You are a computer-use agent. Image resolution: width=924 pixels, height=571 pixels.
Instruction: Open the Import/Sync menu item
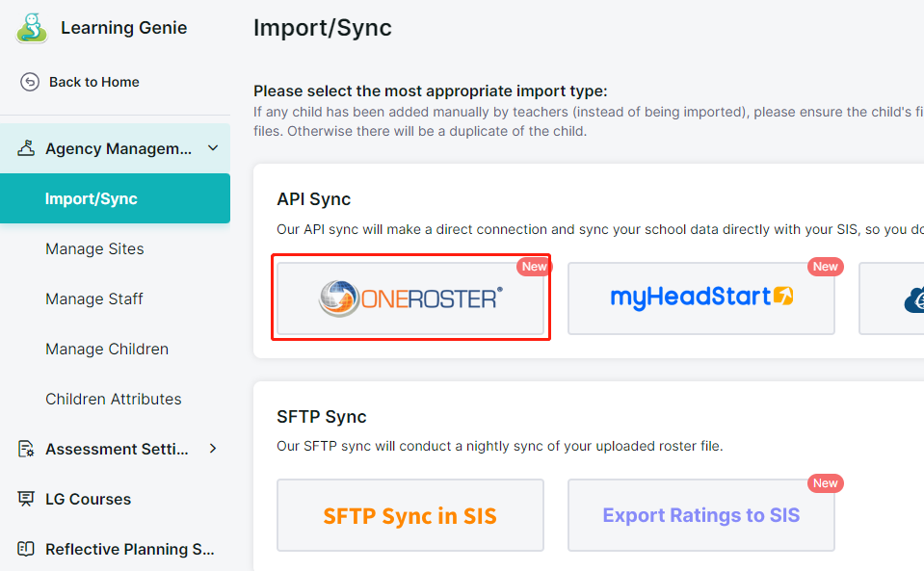tap(92, 198)
